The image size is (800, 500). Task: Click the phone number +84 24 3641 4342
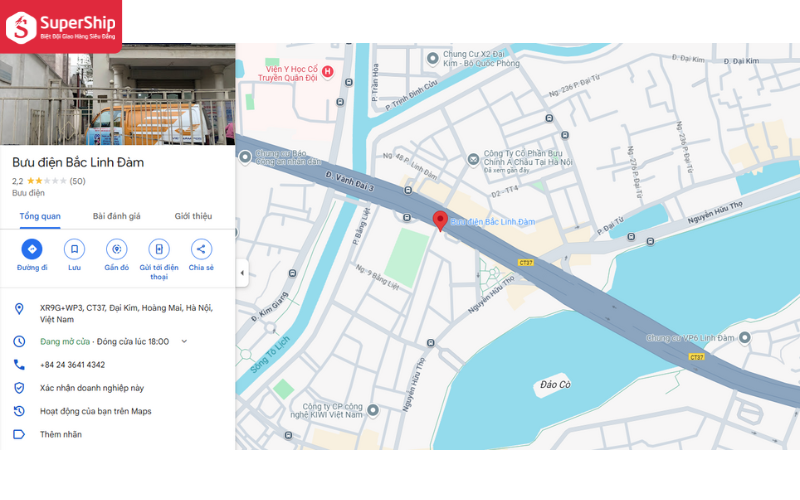(72, 365)
